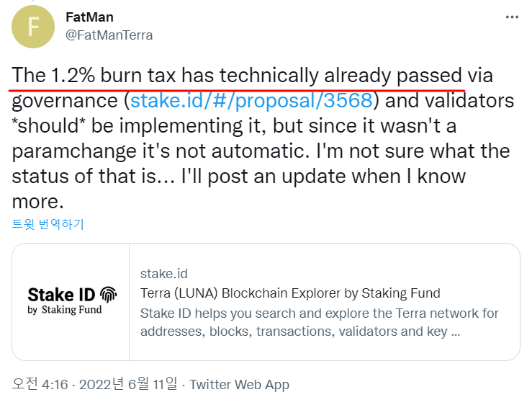Open the three-dot more options menu
The image size is (532, 405).
[x=512, y=17]
